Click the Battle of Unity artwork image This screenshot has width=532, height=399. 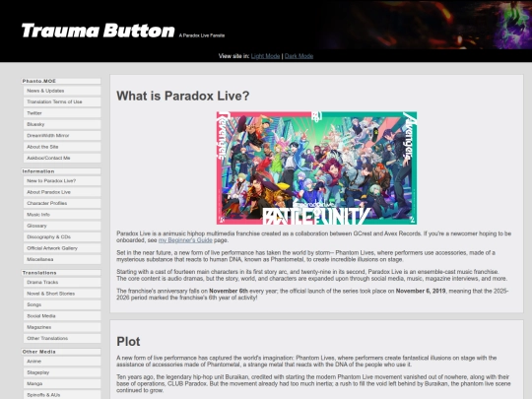[x=316, y=167]
